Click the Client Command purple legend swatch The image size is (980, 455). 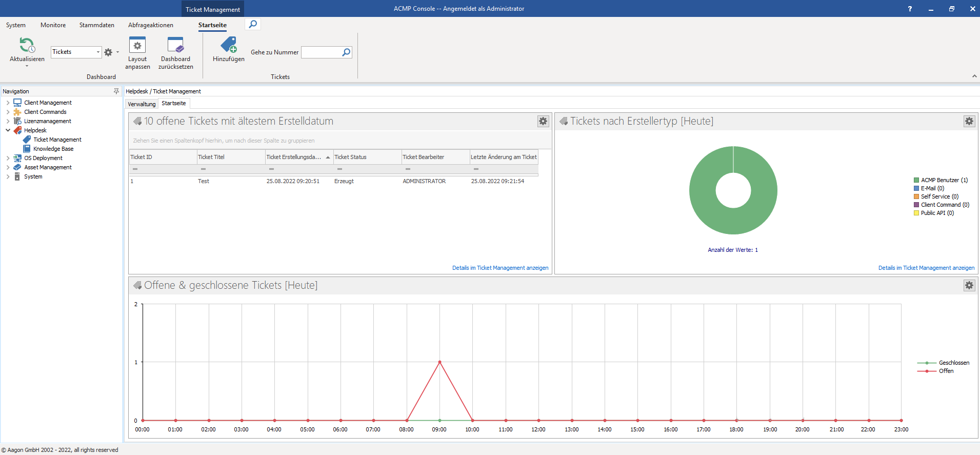click(916, 205)
